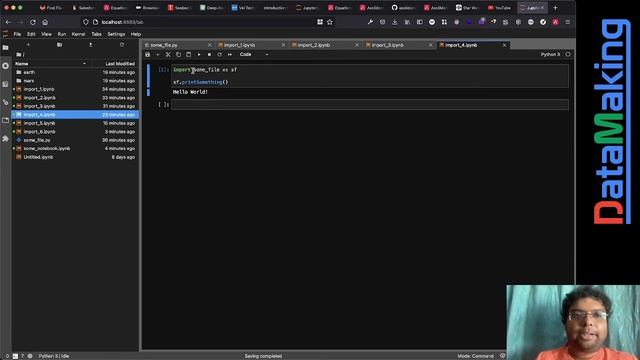This screenshot has width=640, height=360.
Task: Click the Python 3 kernel name
Action: [550, 54]
